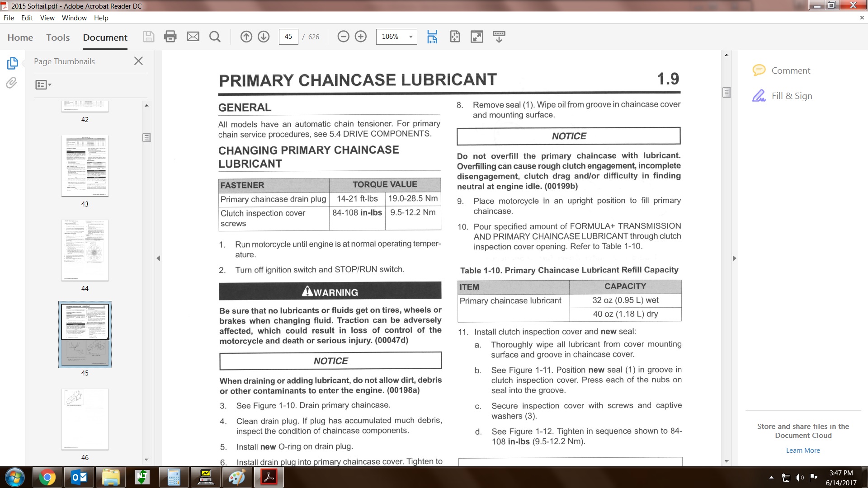The height and width of the screenshot is (488, 868).
Task: Open thumbnail options dropdown menu
Action: tap(43, 84)
